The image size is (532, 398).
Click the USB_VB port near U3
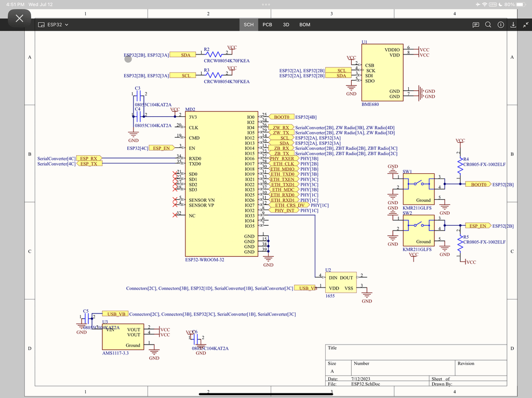point(115,314)
